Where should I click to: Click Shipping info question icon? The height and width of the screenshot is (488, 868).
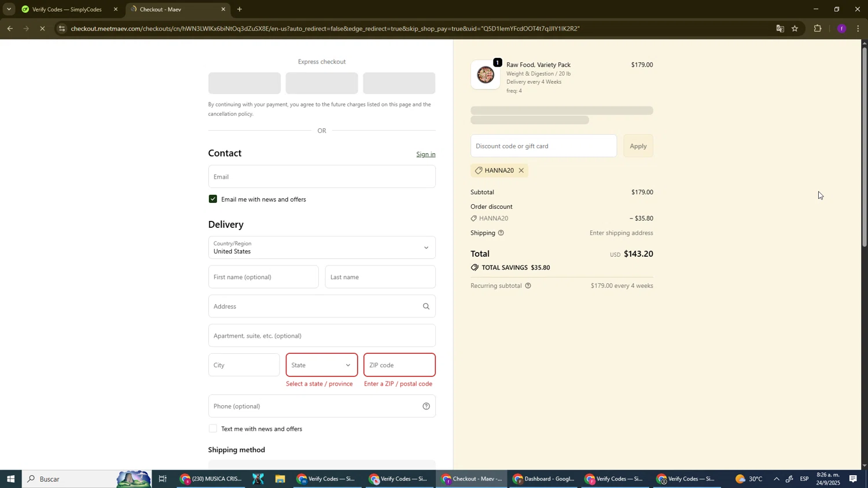pos(501,233)
